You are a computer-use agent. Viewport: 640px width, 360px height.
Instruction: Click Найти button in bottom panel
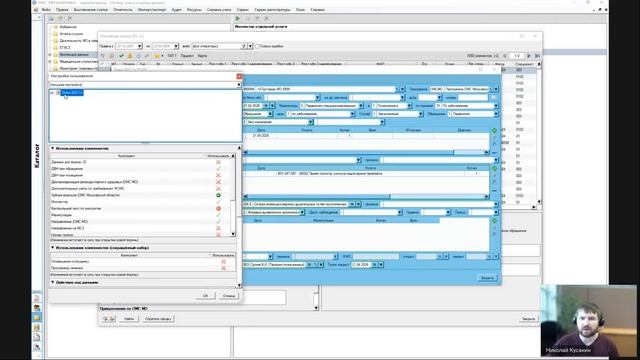coord(129,318)
